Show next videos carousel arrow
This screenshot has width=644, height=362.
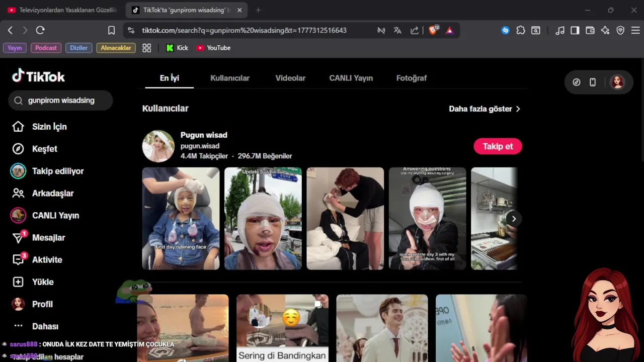(513, 219)
